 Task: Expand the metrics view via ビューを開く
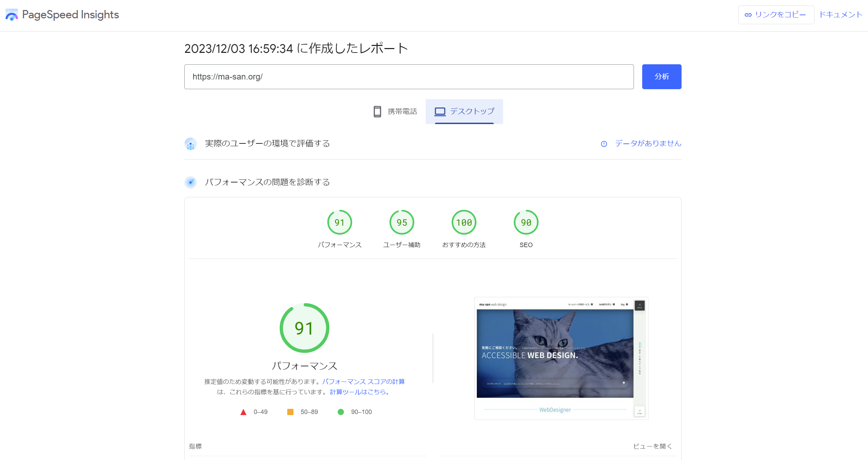point(653,446)
